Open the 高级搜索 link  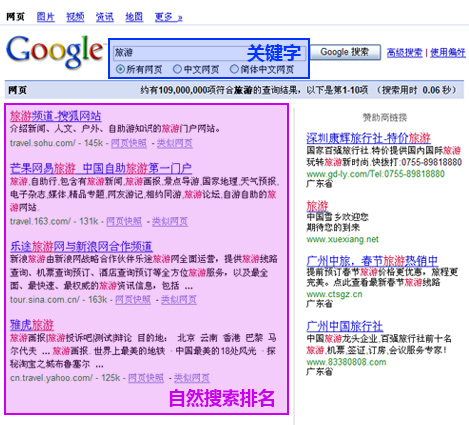click(x=404, y=52)
